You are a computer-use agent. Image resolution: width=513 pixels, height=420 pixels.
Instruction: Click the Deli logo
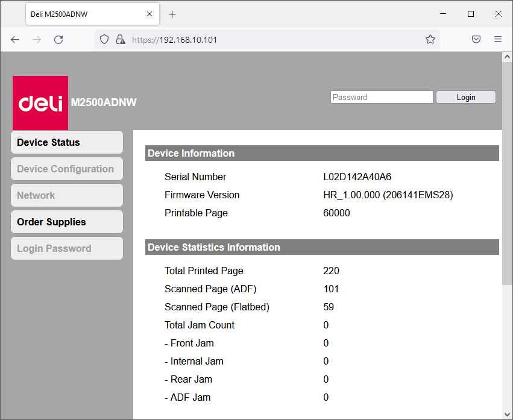pos(40,103)
